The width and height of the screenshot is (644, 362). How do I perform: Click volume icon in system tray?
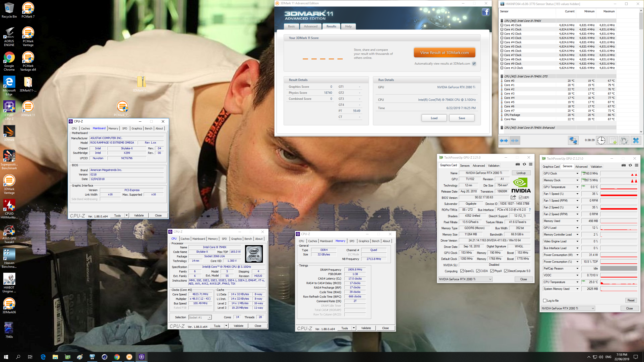(601, 357)
